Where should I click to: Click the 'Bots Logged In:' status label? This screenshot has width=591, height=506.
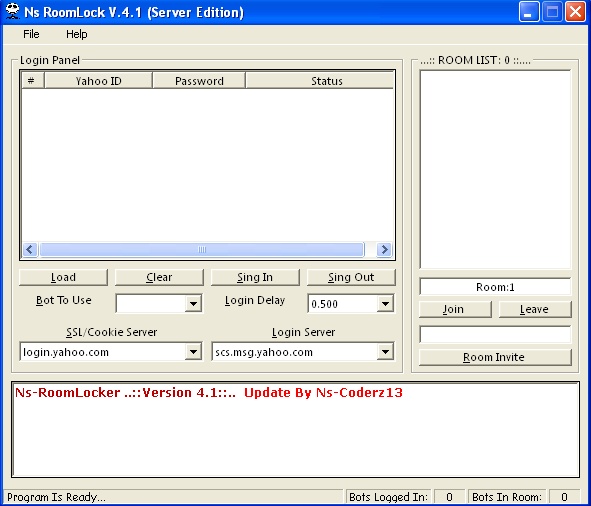[388, 497]
